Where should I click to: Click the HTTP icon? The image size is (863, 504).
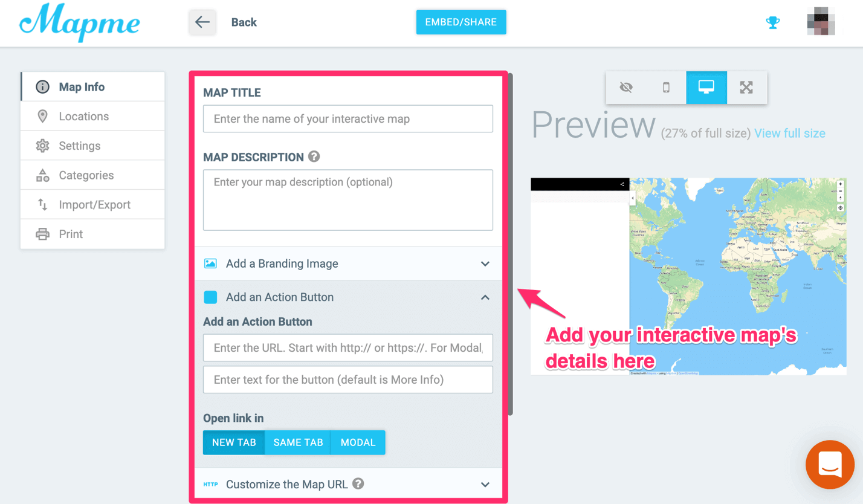(x=210, y=484)
